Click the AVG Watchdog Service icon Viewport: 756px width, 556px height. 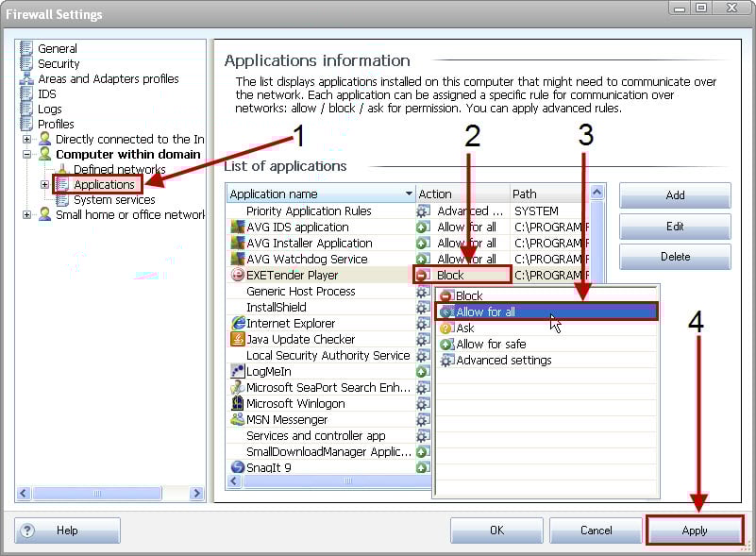pos(238,259)
